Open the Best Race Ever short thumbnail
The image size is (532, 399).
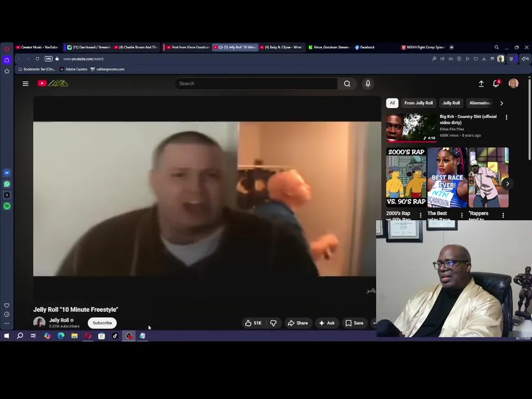[447, 177]
